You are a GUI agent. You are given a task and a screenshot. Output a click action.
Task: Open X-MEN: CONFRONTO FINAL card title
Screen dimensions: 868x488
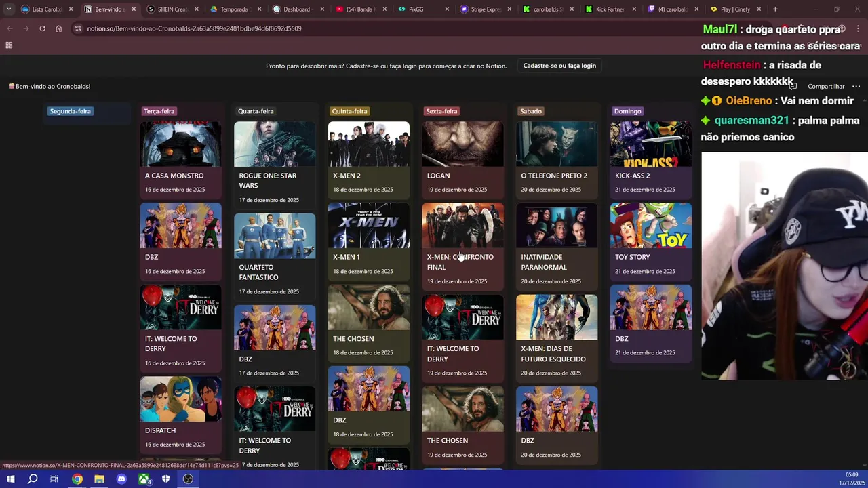[x=460, y=262]
